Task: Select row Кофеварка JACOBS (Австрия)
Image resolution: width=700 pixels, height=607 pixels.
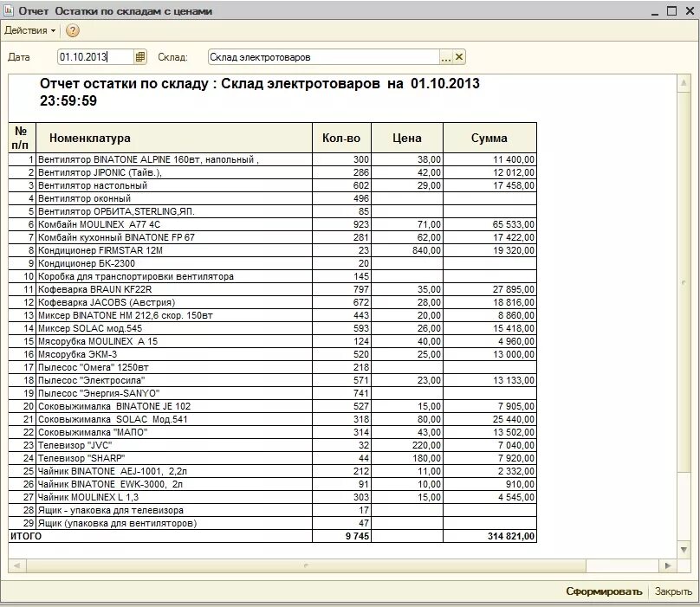Action: pos(272,302)
